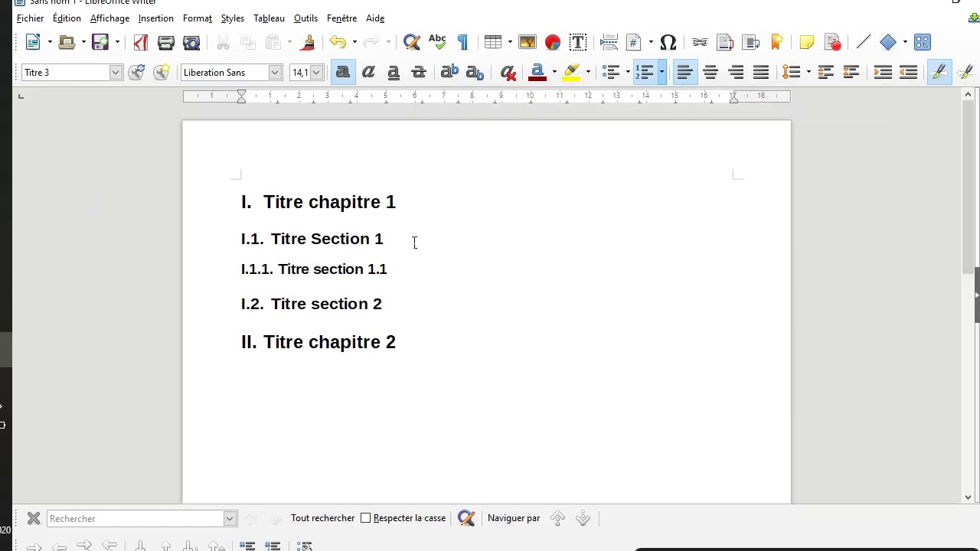Toggle underline formatting

[x=394, y=73]
